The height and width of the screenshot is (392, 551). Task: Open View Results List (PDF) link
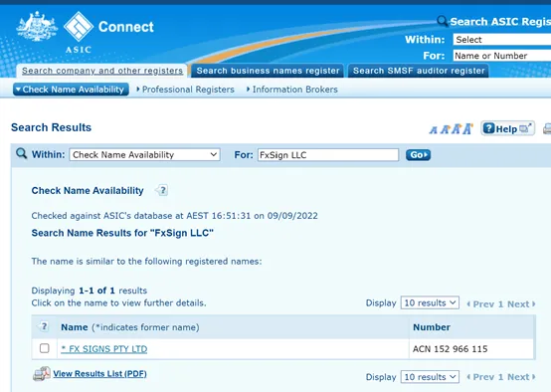(99, 374)
